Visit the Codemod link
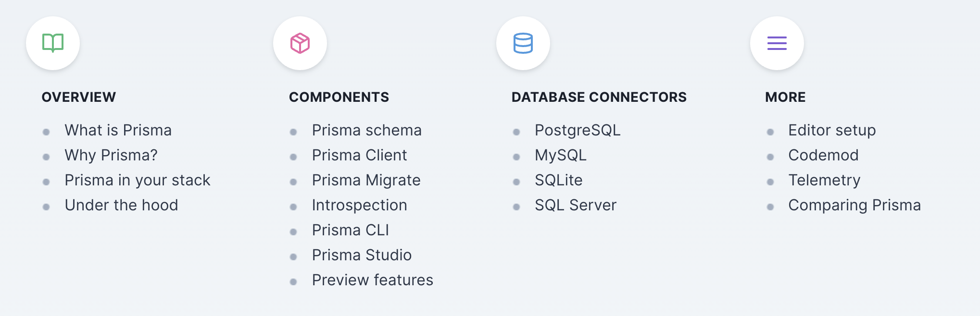Viewport: 980px width, 316px height. 824,155
